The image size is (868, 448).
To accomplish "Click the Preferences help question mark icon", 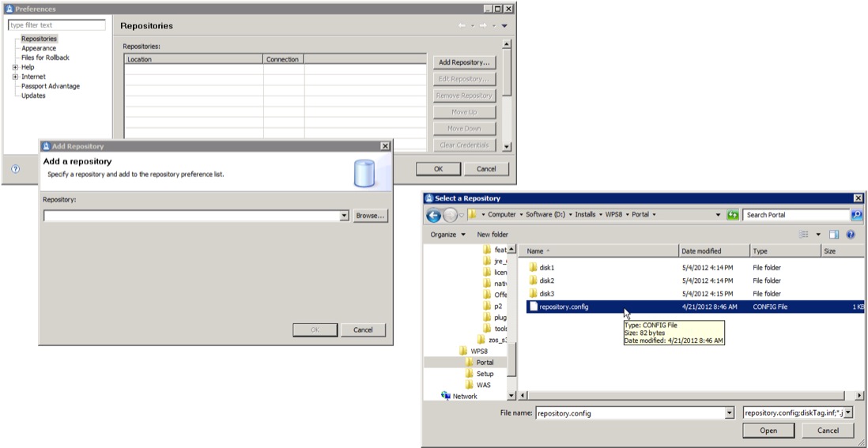I will pos(16,169).
